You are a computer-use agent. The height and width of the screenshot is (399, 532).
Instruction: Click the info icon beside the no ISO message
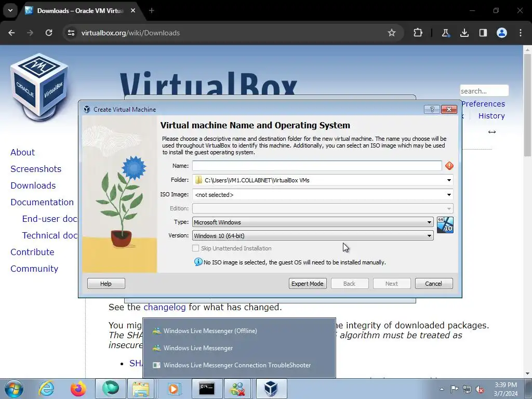pos(198,262)
